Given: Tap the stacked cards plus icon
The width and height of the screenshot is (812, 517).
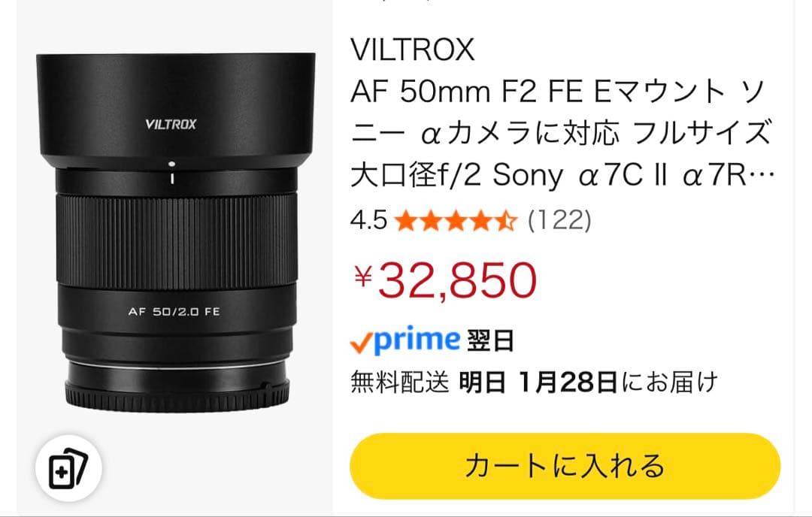Looking at the screenshot, I should [x=68, y=468].
